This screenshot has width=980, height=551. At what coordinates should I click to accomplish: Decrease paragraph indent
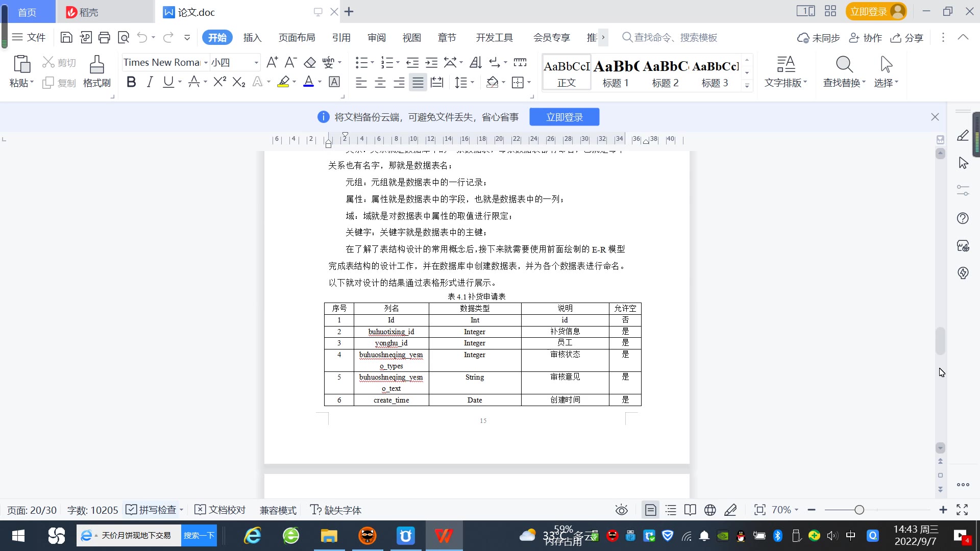click(412, 62)
